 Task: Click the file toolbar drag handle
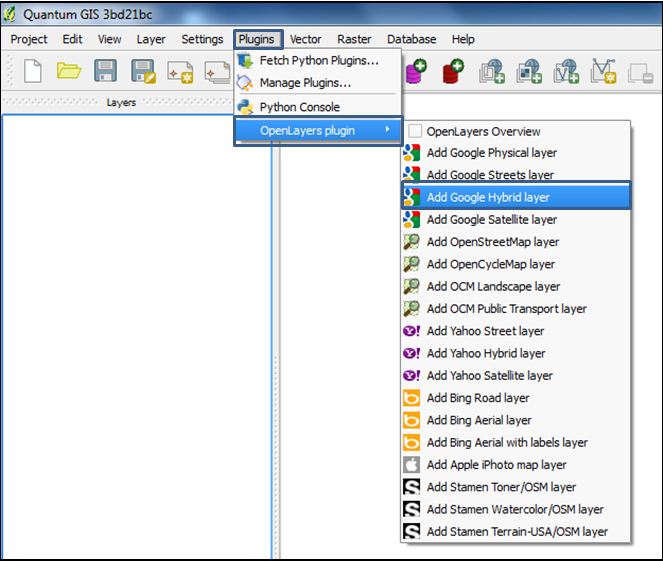coord(11,71)
